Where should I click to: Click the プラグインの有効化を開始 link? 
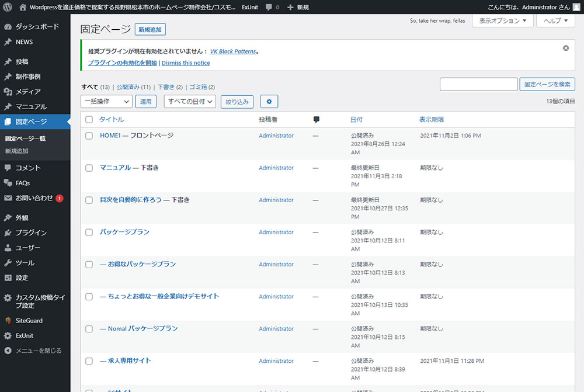coord(122,63)
